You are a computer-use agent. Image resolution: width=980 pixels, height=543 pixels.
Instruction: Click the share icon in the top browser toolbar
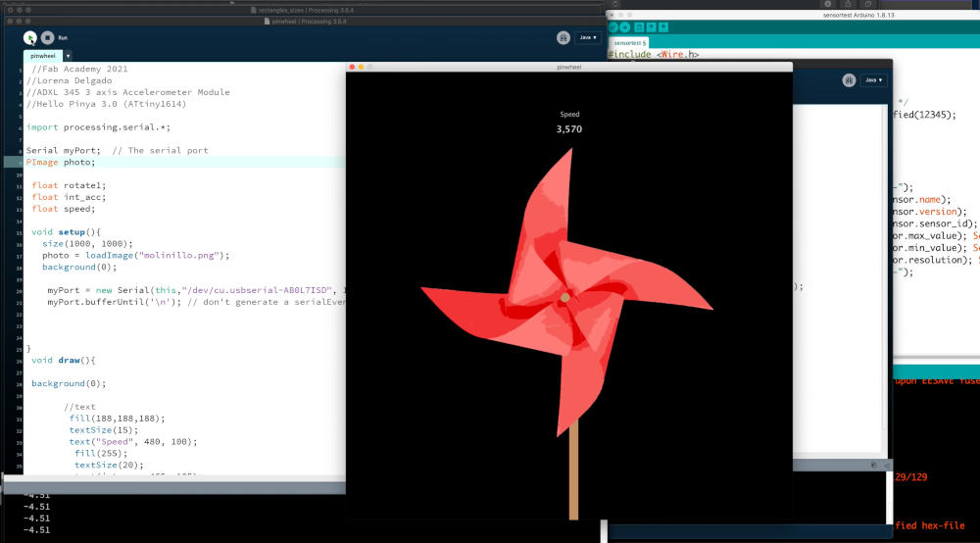click(848, 4)
